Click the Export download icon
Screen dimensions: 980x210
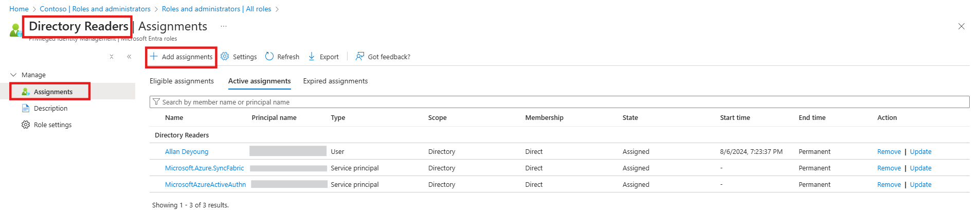[312, 57]
